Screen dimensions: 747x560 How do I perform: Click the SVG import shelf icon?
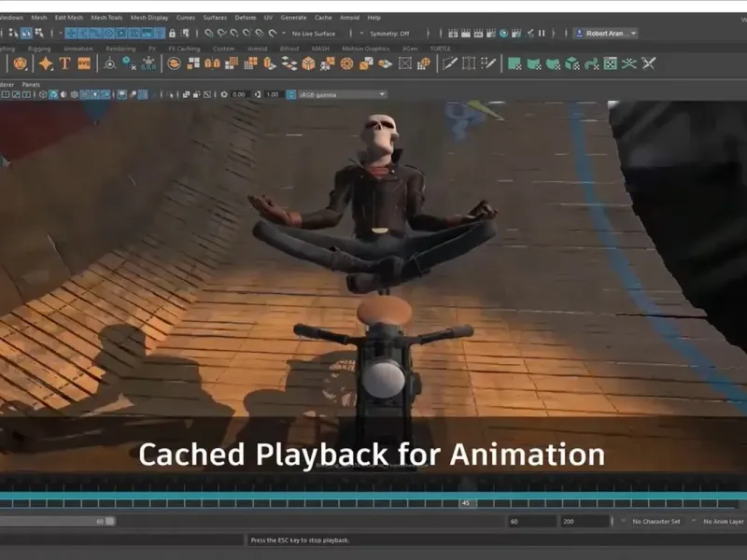(84, 63)
